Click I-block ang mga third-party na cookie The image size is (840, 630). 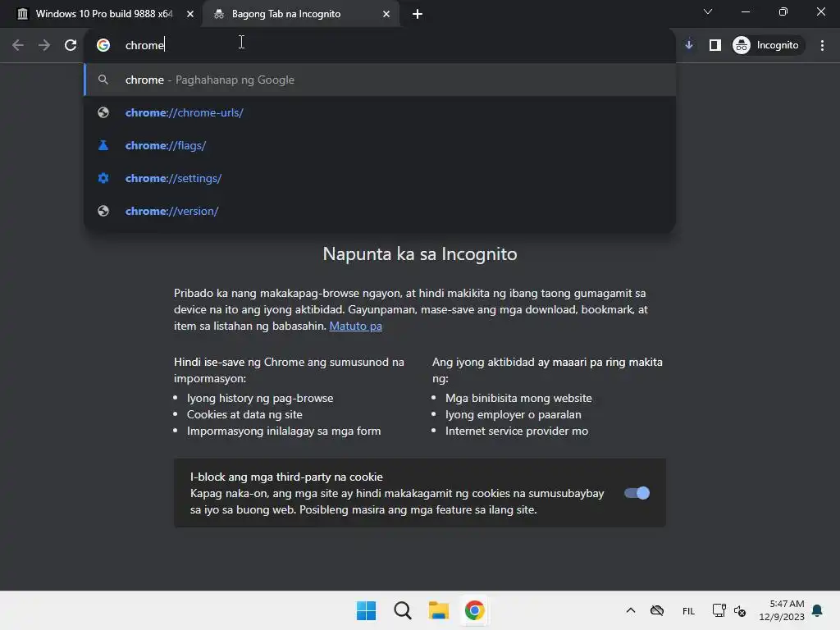tap(286, 477)
